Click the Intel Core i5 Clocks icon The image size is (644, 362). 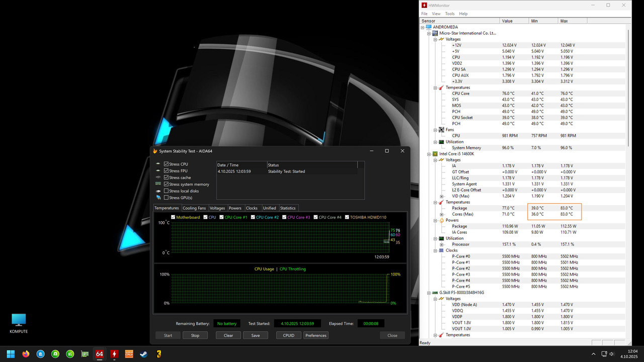(x=441, y=250)
